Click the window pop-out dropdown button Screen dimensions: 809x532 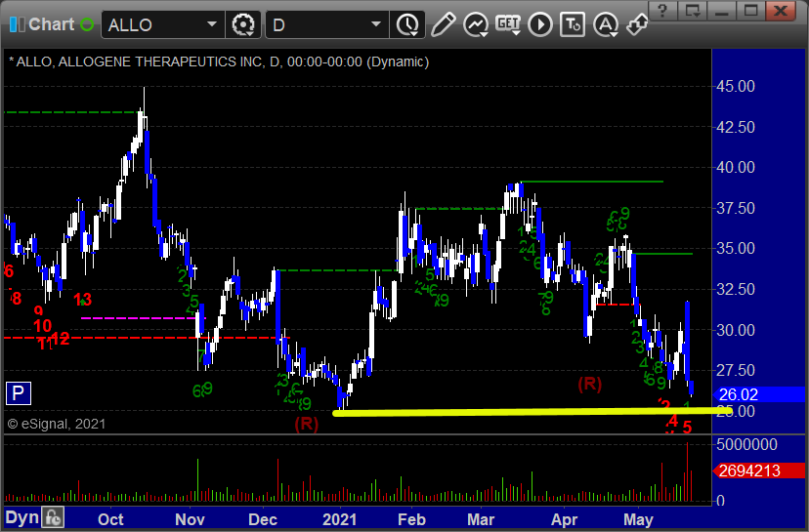pyautogui.click(x=693, y=11)
